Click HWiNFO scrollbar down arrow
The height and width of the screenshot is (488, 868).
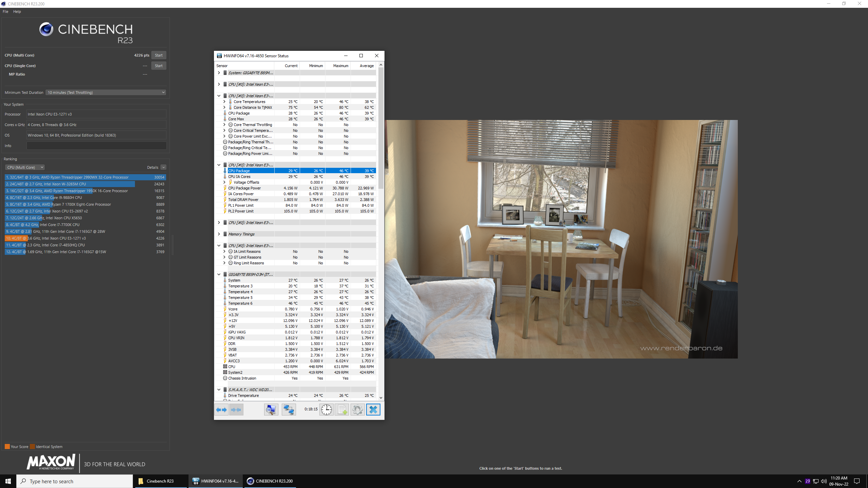pos(381,398)
